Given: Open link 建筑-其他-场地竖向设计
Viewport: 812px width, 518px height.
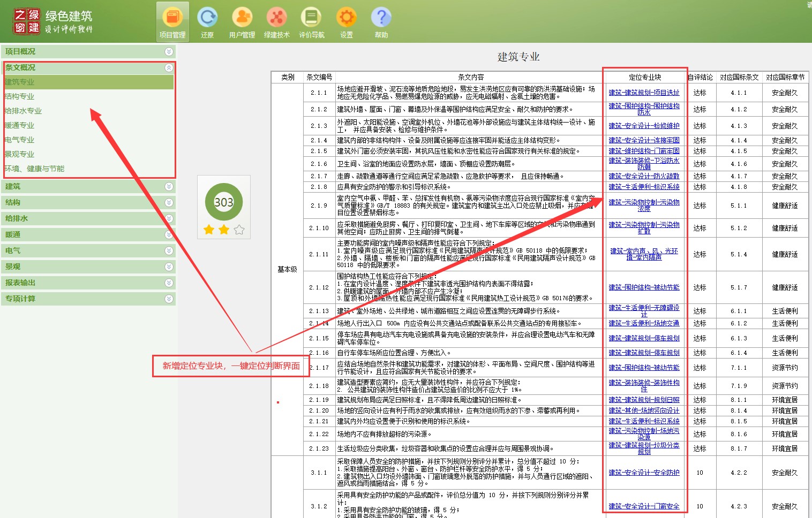Looking at the screenshot, I should point(644,410).
